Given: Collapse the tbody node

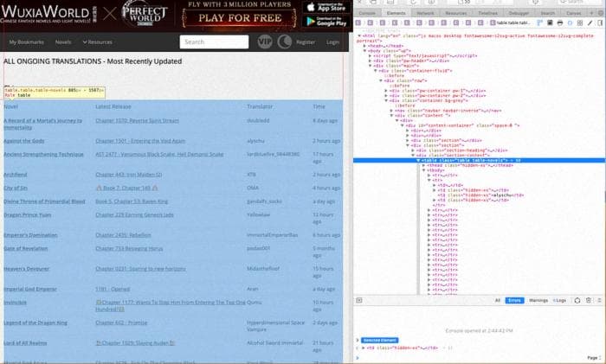Looking at the screenshot, I should point(423,170).
